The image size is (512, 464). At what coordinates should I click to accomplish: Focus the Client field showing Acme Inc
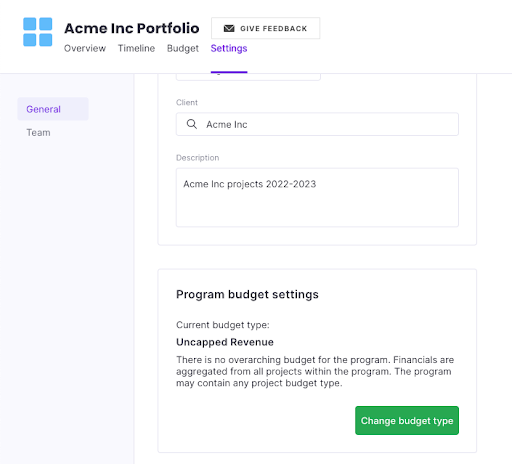point(317,124)
